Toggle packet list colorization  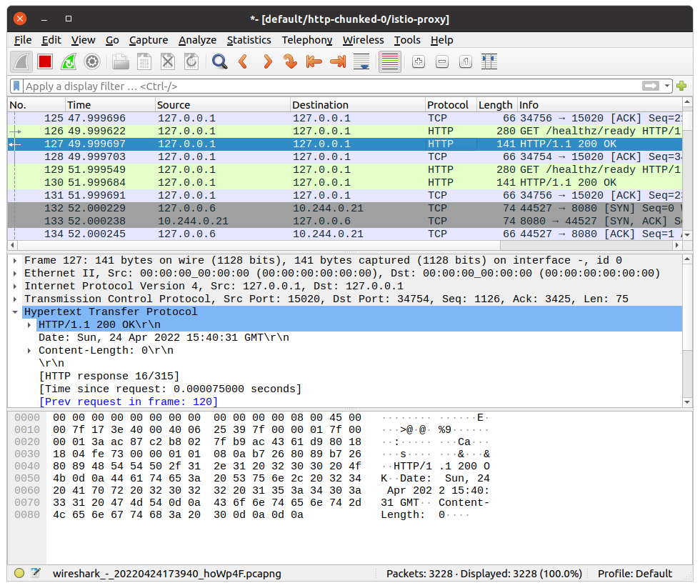(389, 61)
